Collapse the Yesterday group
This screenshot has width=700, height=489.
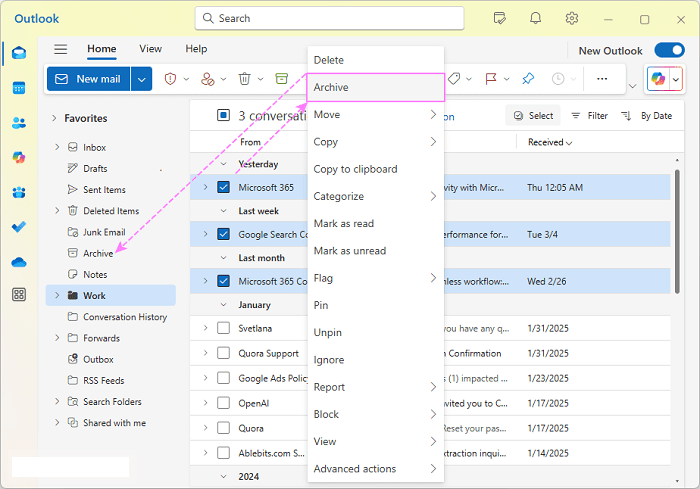click(224, 164)
